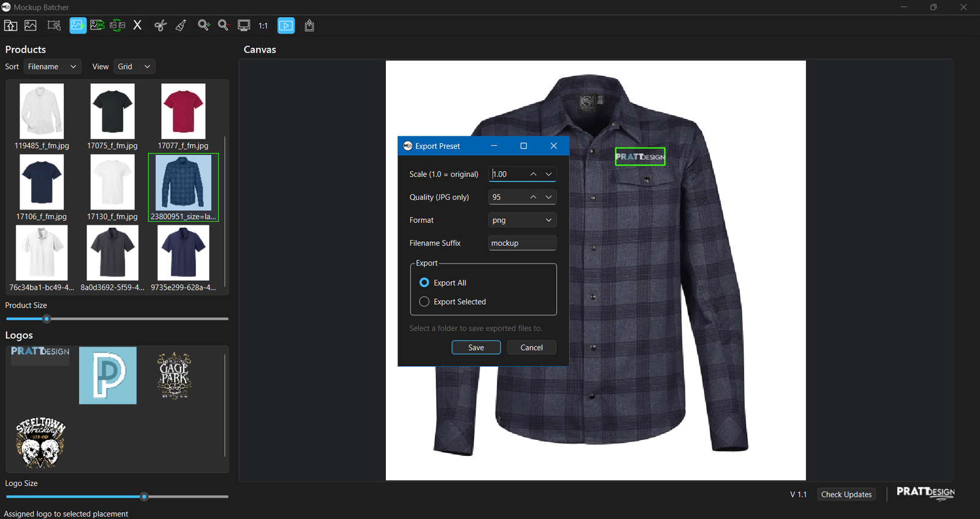Click the Pratt Design logo at bottom right
Screen dimensions: 980x519
tap(925, 493)
